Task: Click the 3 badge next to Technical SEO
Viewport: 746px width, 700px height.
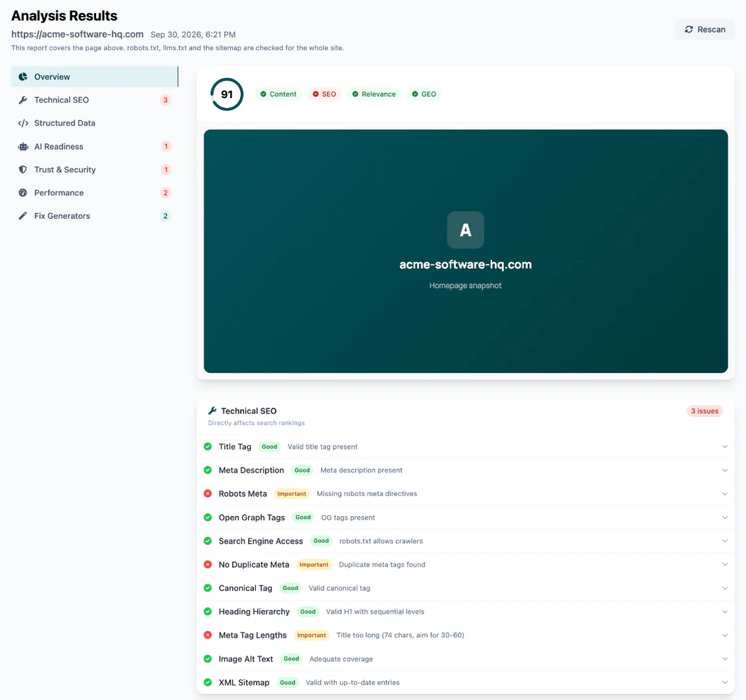Action: pos(165,100)
